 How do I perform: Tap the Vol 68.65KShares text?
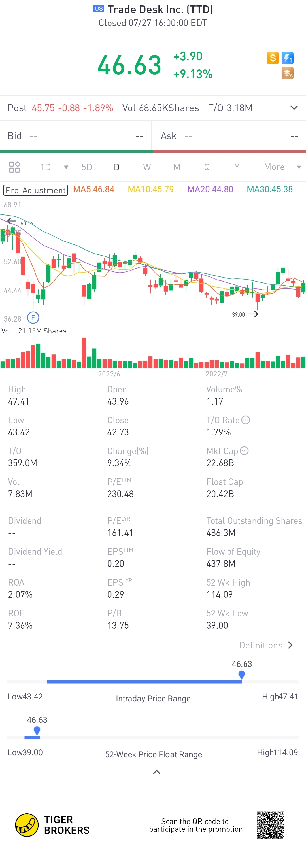pos(160,108)
